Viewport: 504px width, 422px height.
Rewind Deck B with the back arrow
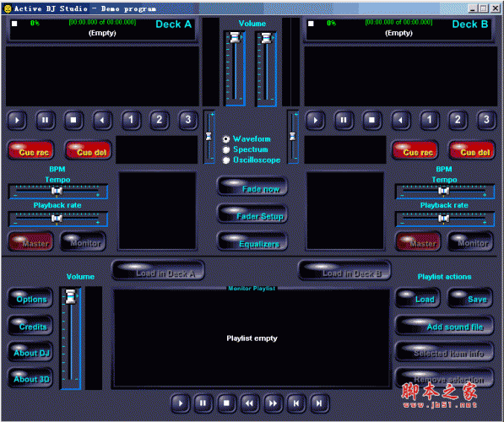[x=400, y=120]
